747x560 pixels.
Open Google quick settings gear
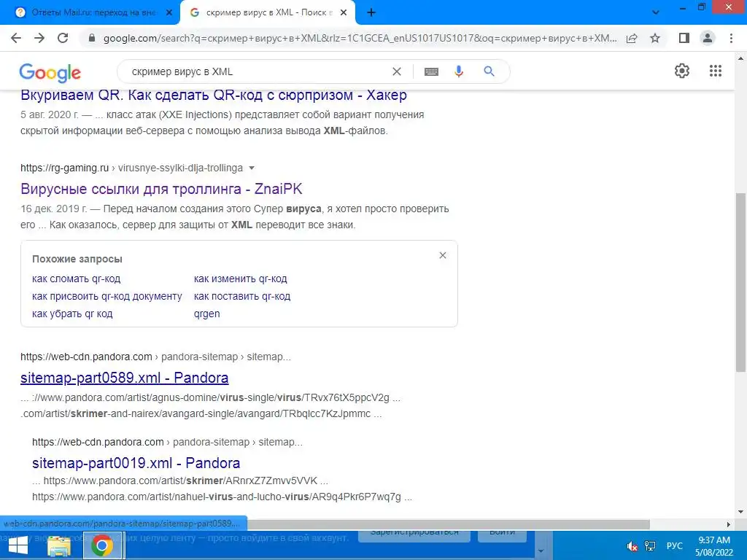[x=682, y=71]
